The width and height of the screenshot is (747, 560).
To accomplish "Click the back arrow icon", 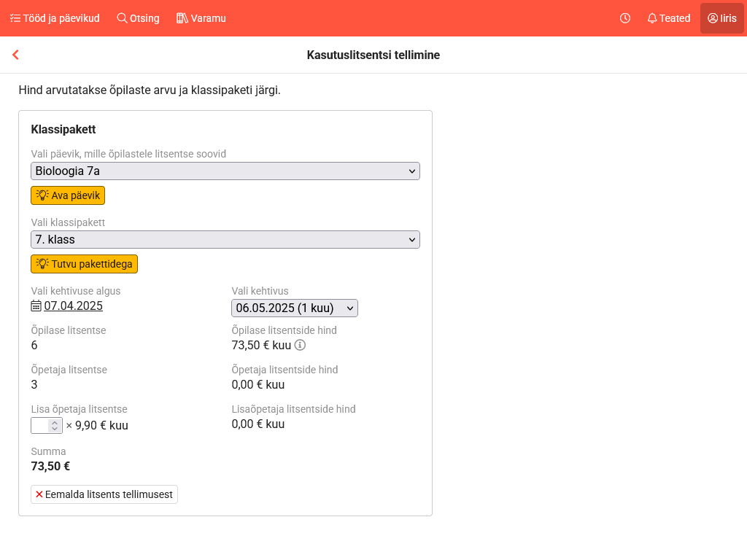I will pos(15,55).
